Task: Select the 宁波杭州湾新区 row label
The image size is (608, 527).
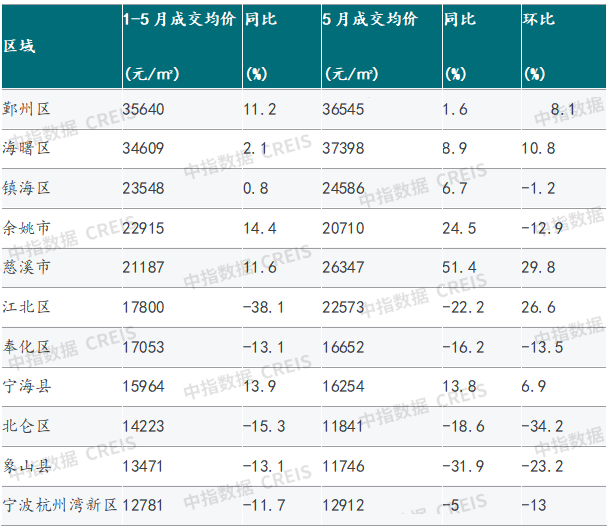Action: (59, 503)
